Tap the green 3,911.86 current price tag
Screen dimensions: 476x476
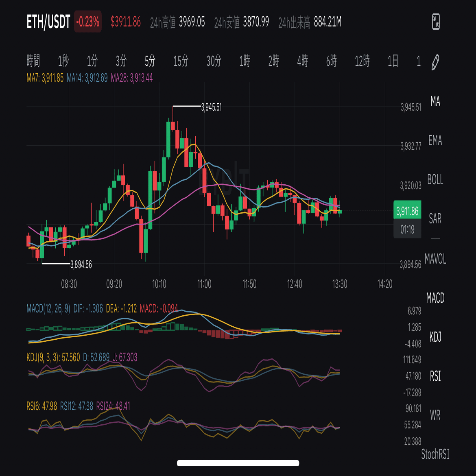[407, 210]
